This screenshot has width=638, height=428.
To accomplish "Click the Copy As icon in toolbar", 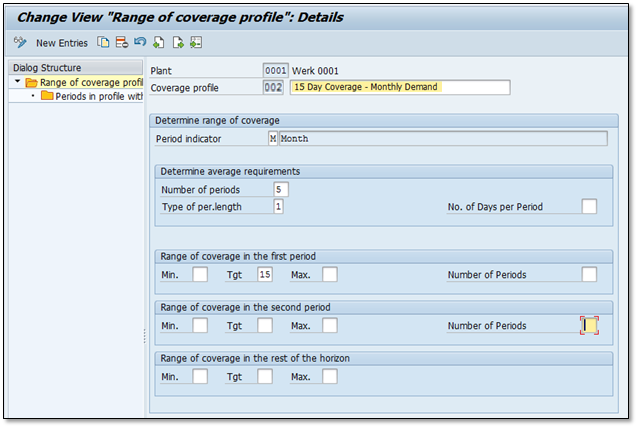I will (103, 43).
